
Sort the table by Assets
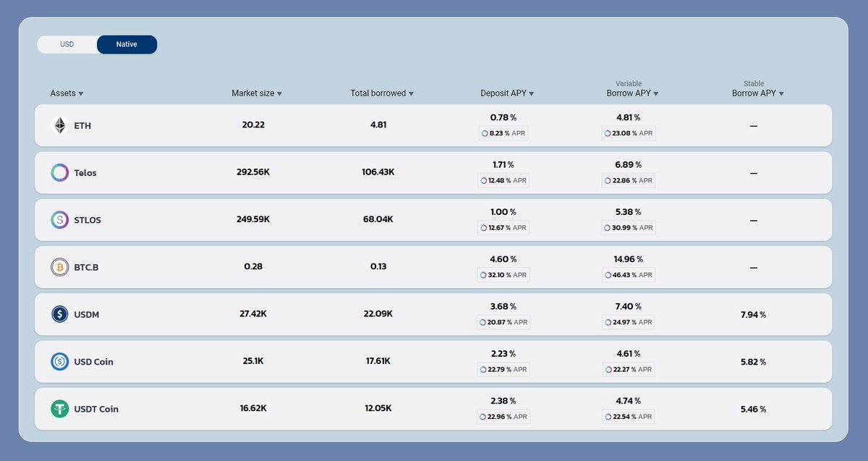[x=67, y=93]
